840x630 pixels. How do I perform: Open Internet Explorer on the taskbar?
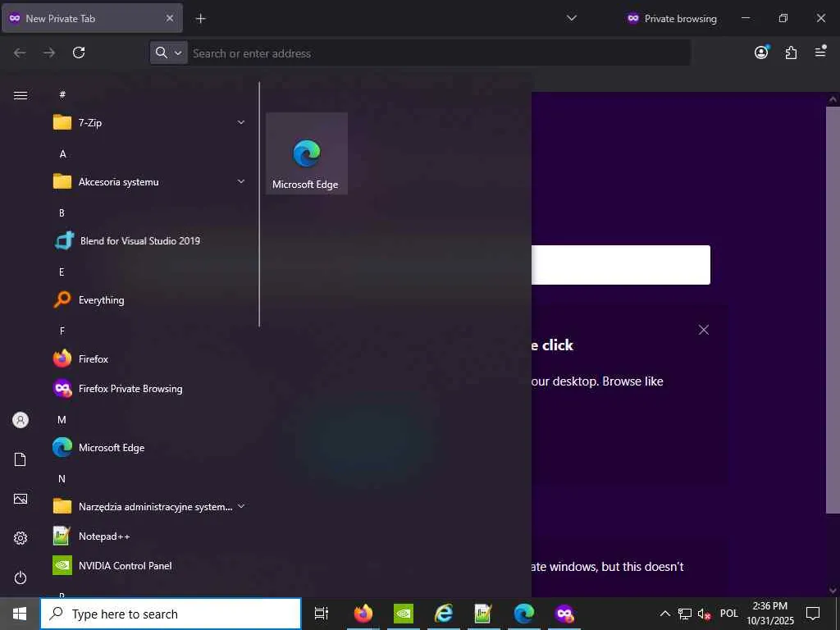coord(444,614)
